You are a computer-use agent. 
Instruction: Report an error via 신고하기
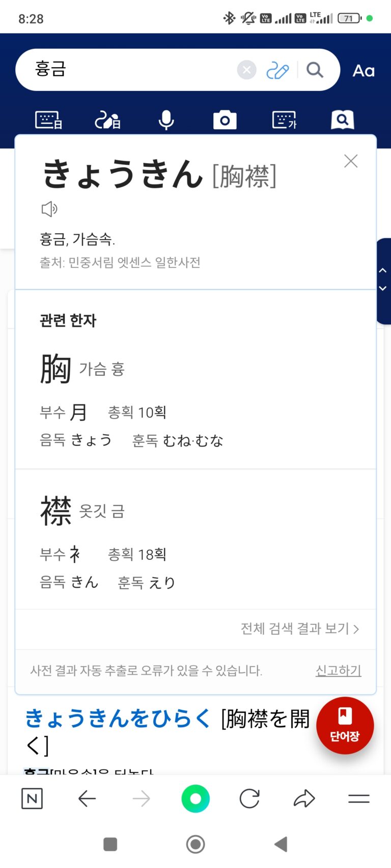(x=338, y=670)
